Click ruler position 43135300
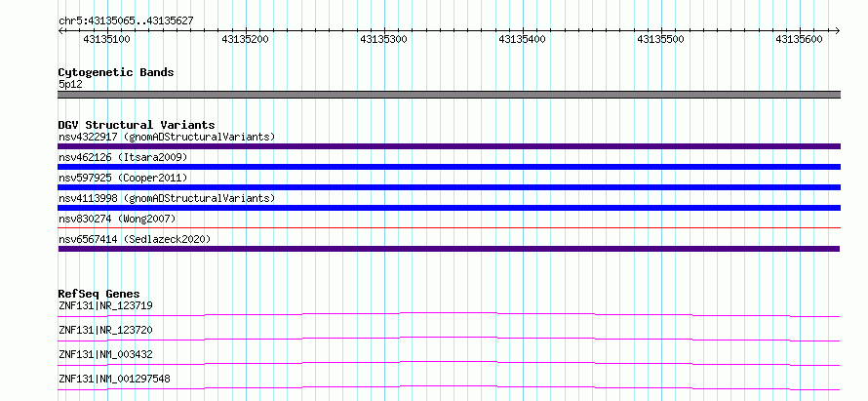868x401 pixels. tap(383, 39)
